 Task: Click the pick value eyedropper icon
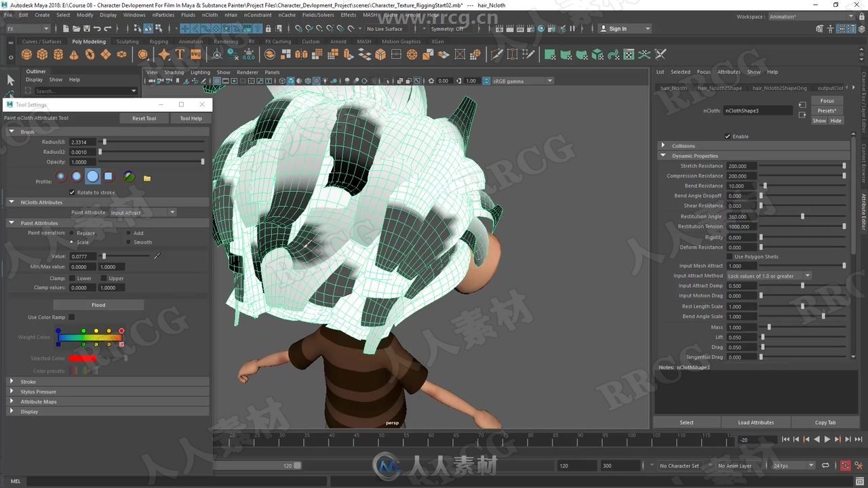pos(157,256)
